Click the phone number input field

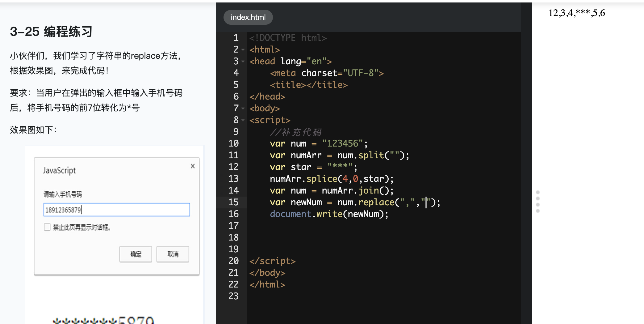tap(117, 210)
